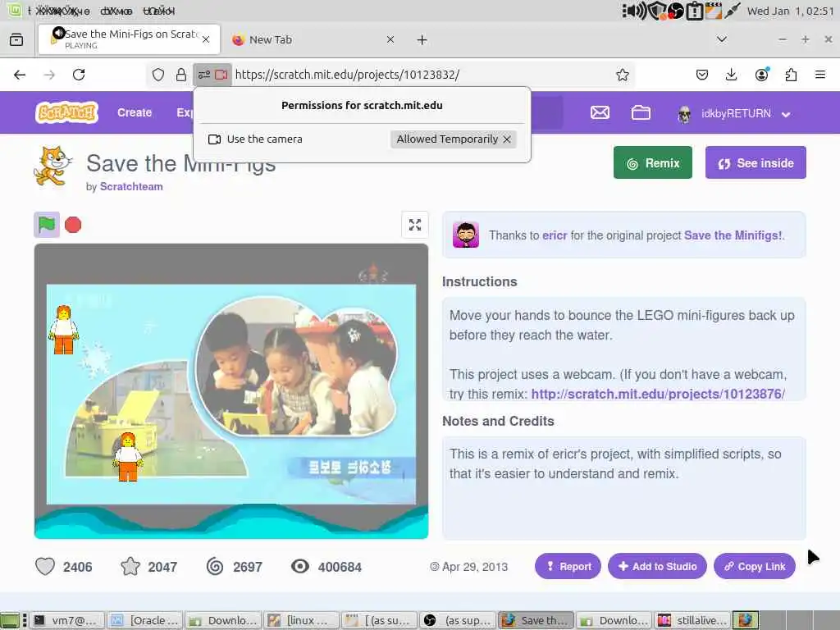Open the Firefox account icon
The width and height of the screenshot is (840, 630).
(x=761, y=75)
